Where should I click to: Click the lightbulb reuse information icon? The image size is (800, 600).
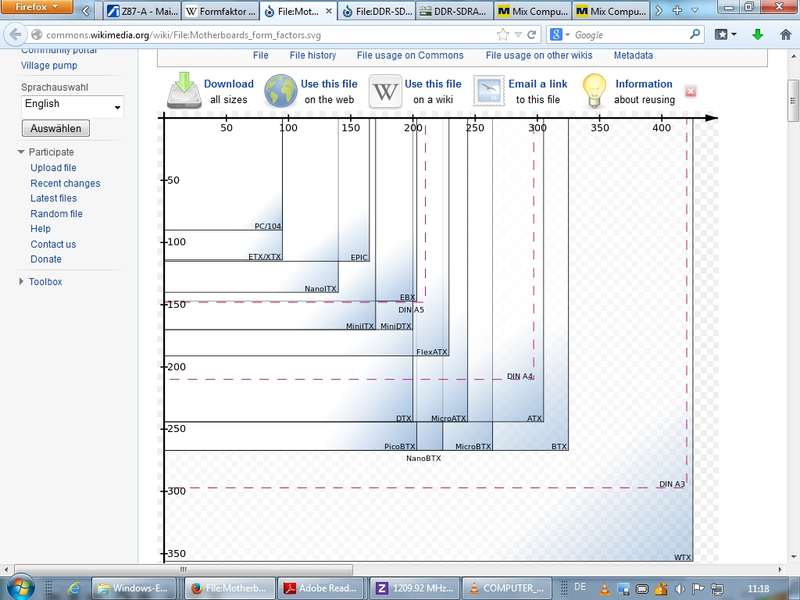(595, 91)
